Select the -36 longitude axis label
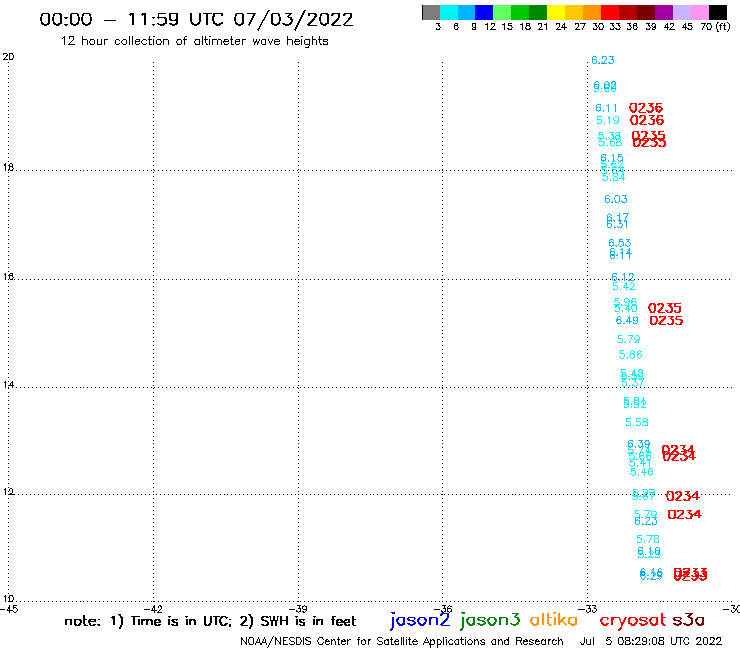 [x=443, y=609]
